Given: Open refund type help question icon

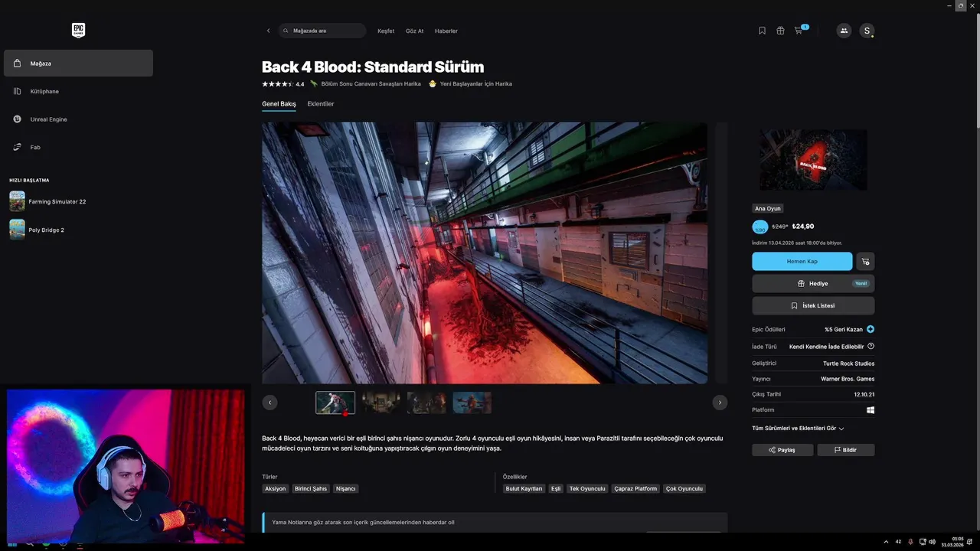Looking at the screenshot, I should [871, 347].
